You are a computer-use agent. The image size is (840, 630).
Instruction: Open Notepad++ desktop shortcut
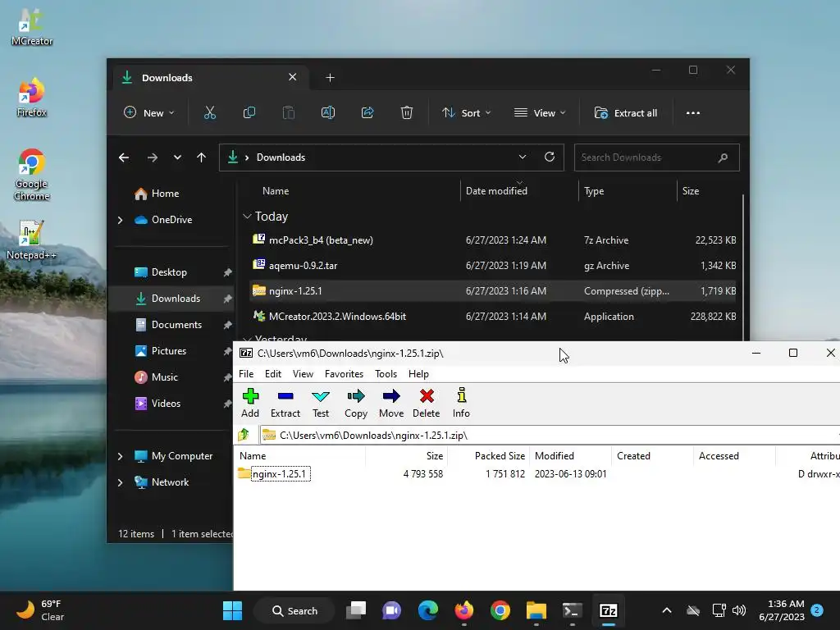[x=31, y=240]
